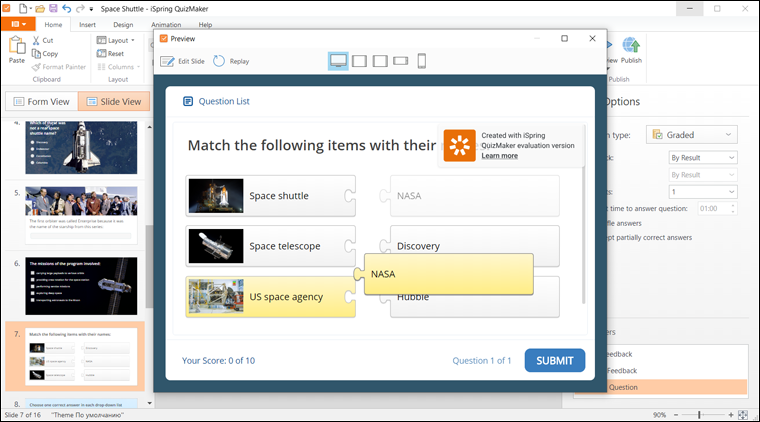
Task: Switch to Form View
Action: coord(42,101)
